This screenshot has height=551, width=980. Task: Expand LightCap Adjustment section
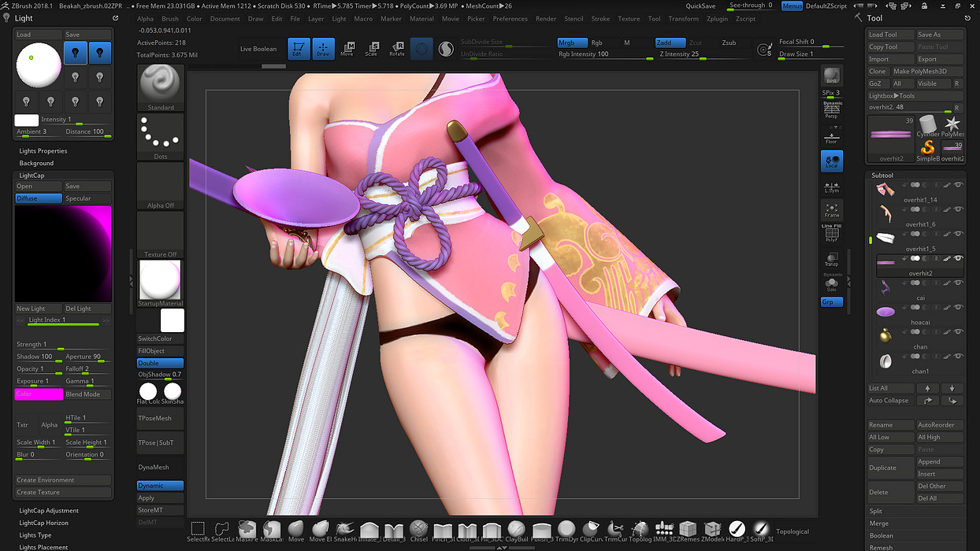click(x=49, y=511)
